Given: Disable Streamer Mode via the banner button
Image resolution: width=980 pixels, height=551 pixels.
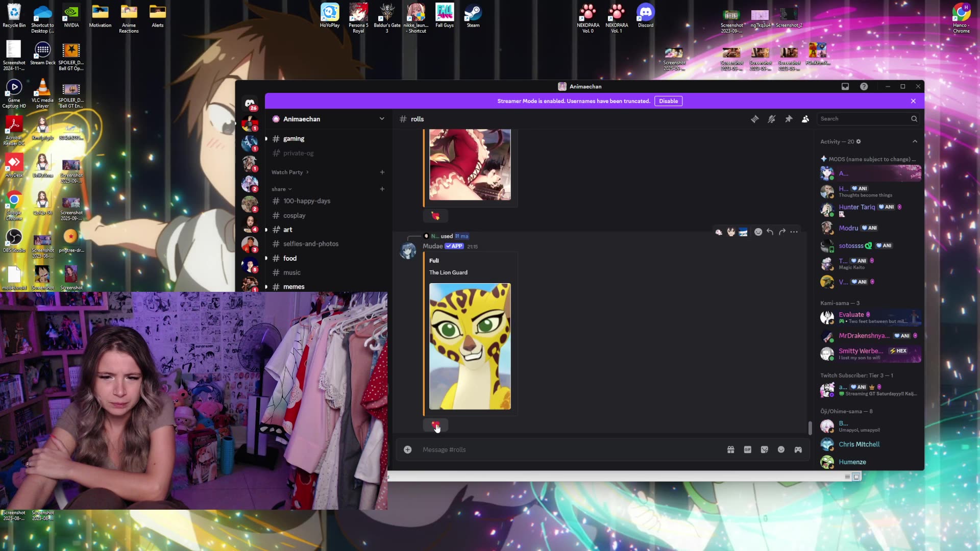Looking at the screenshot, I should point(668,101).
